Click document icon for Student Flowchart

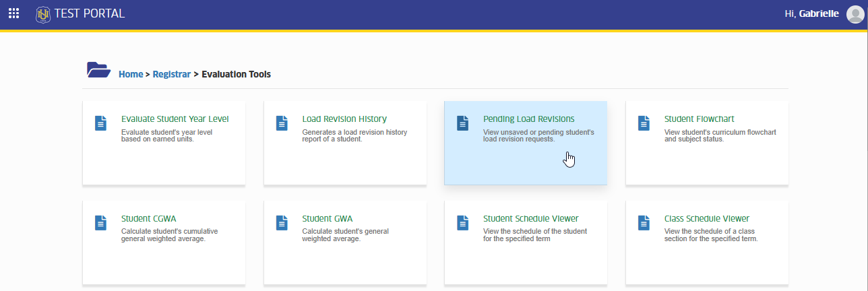pyautogui.click(x=644, y=123)
